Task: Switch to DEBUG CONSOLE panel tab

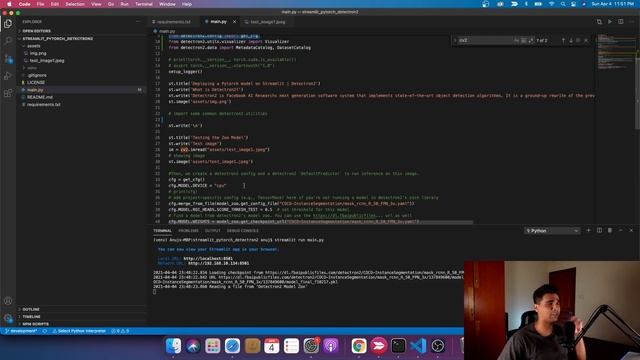Action: (x=242, y=231)
